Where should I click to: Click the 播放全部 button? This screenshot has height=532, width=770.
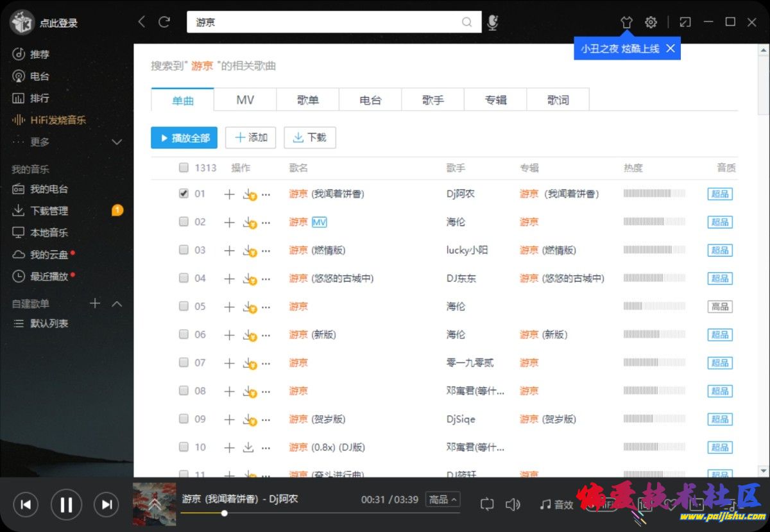pos(184,137)
